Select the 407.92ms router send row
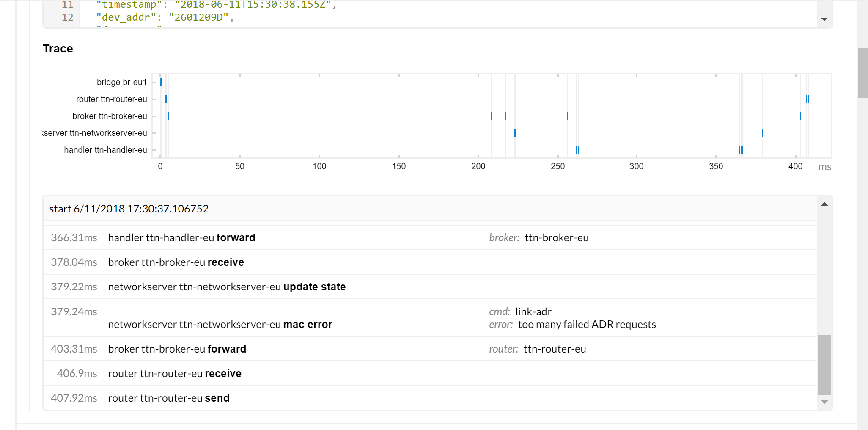Image resolution: width=868 pixels, height=430 pixels. (431, 398)
